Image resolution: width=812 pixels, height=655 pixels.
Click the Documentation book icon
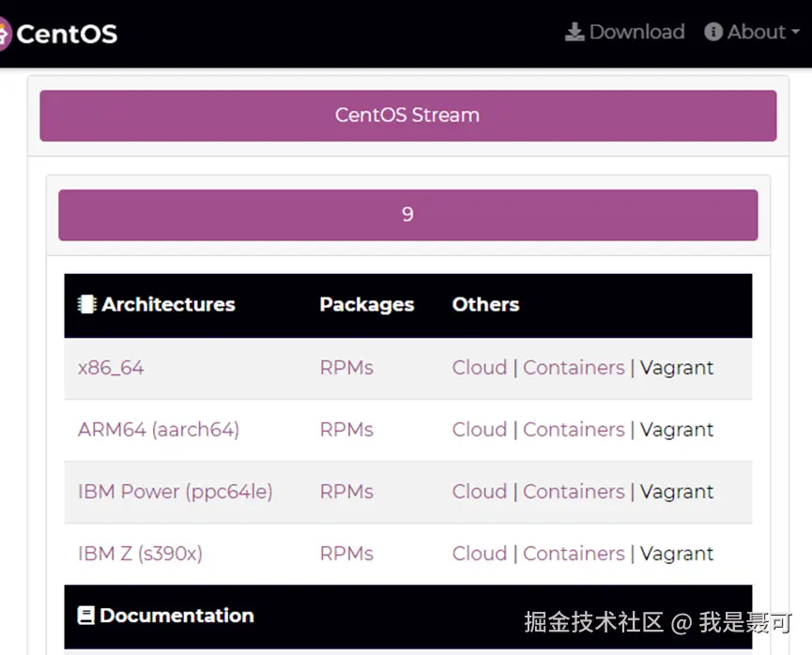(86, 617)
